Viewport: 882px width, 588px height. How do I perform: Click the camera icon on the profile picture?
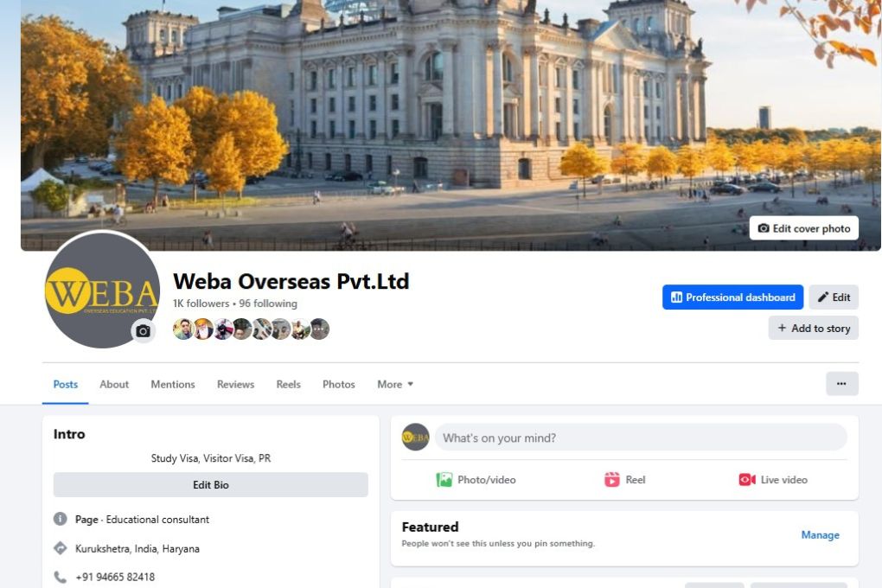coord(143,331)
